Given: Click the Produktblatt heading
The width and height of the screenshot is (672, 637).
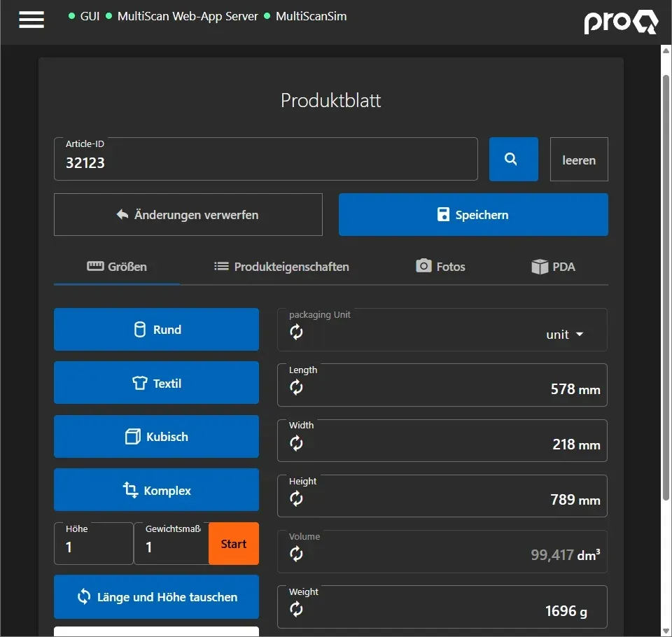Looking at the screenshot, I should (330, 101).
